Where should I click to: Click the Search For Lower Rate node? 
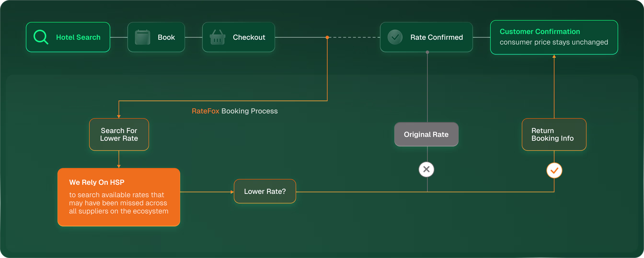point(119,134)
